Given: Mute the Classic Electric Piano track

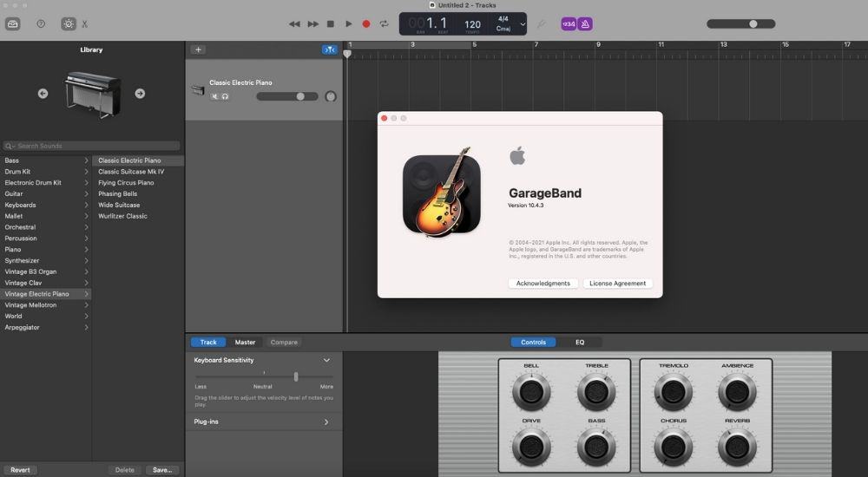Looking at the screenshot, I should [x=214, y=96].
